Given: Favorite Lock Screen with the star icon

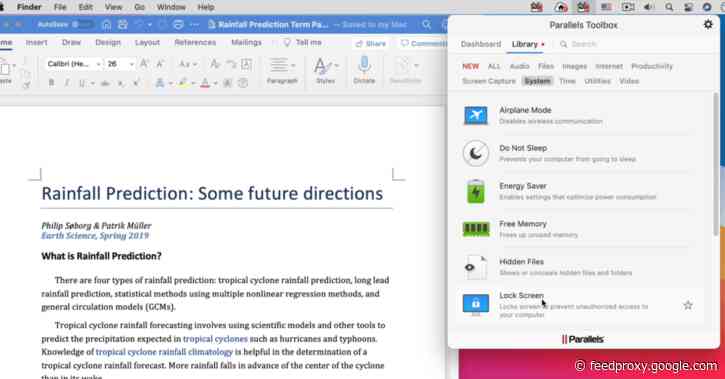Looking at the screenshot, I should pos(688,305).
